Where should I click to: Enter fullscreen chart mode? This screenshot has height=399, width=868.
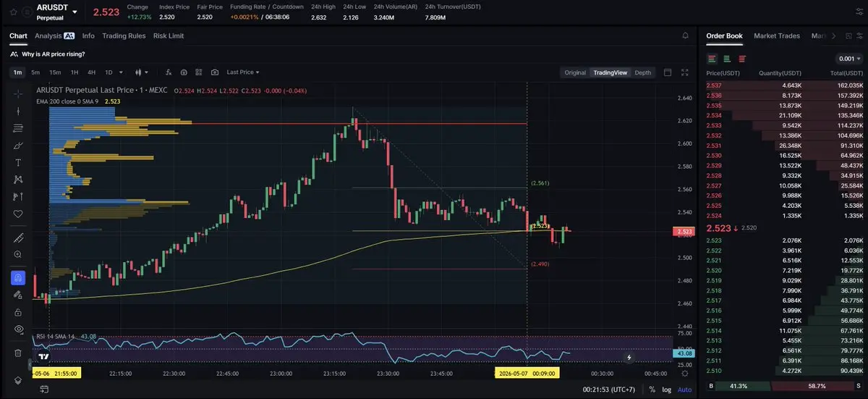click(685, 72)
